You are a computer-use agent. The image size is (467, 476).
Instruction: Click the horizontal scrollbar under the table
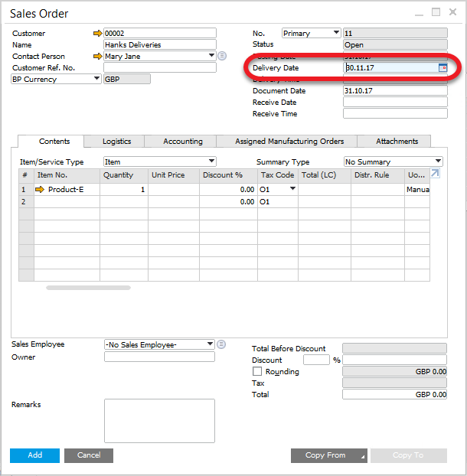tap(88, 288)
